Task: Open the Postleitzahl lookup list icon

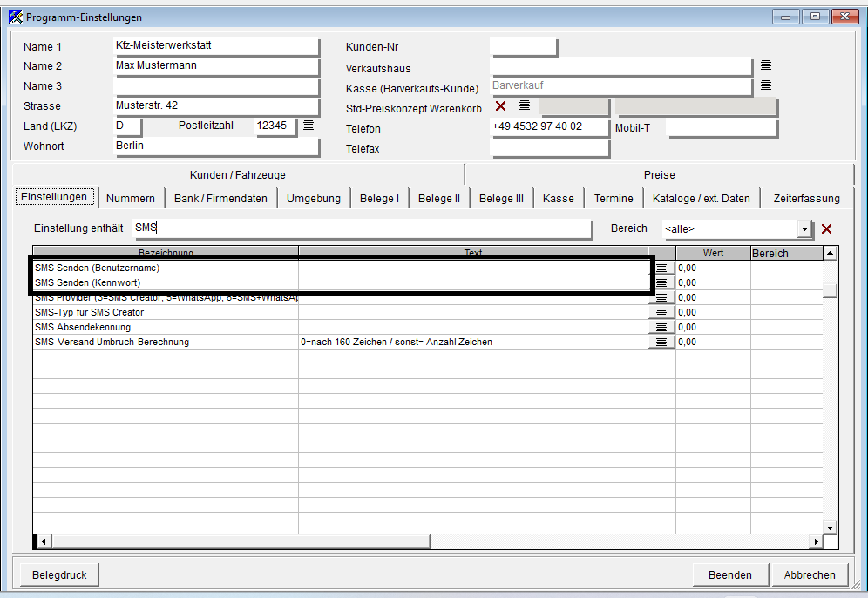Action: coord(308,125)
